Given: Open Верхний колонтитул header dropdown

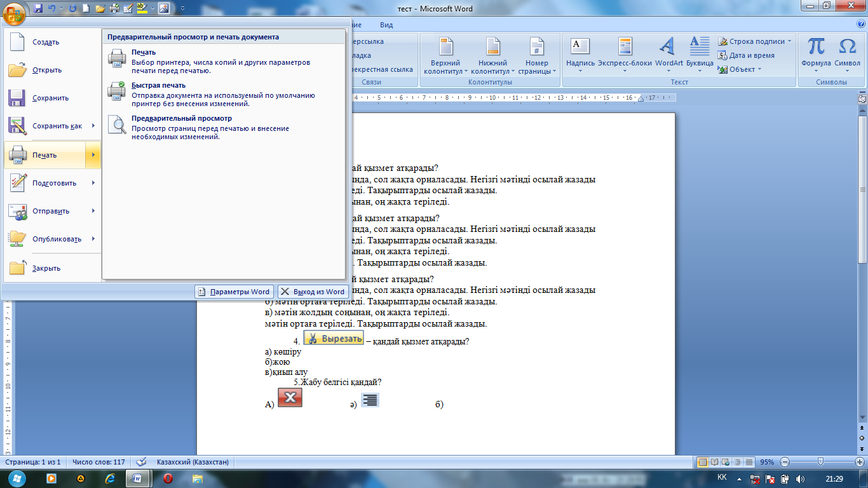Looking at the screenshot, I should [x=445, y=56].
